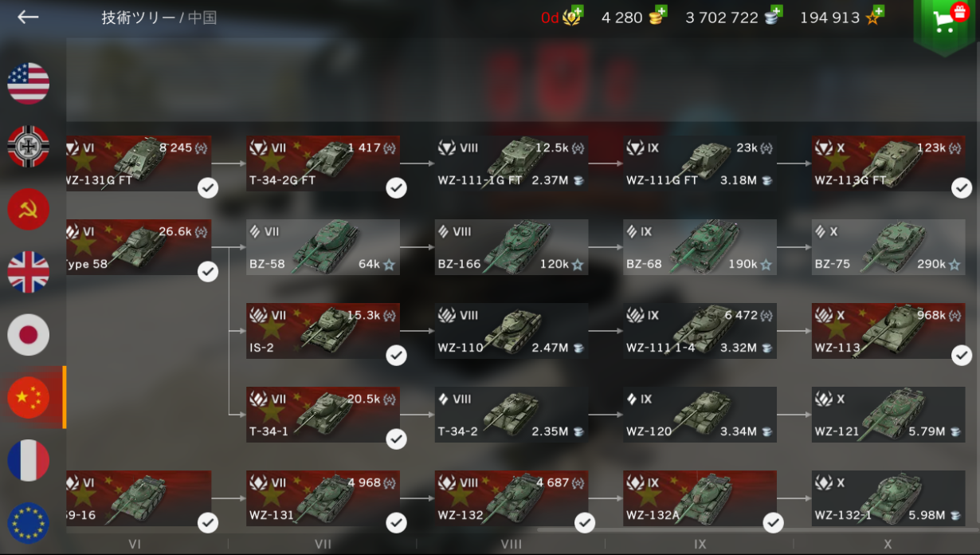
Task: Select the Germany nation flag
Action: [29, 146]
